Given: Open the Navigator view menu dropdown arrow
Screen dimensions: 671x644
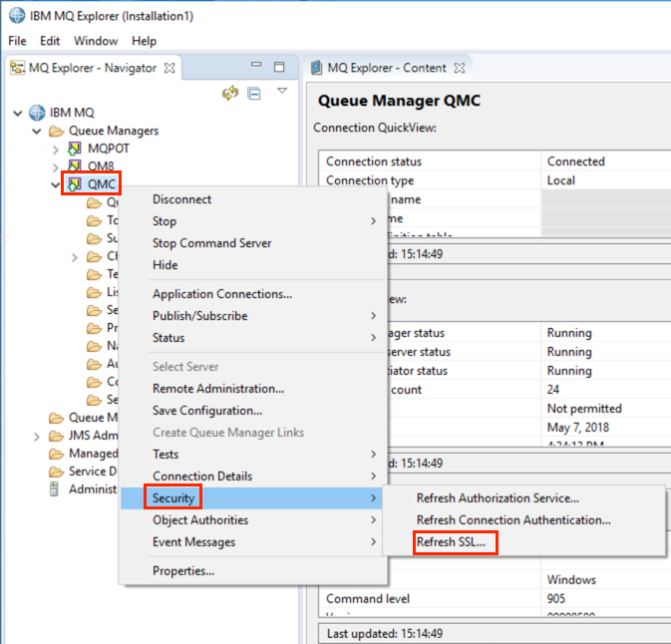Looking at the screenshot, I should click(282, 91).
